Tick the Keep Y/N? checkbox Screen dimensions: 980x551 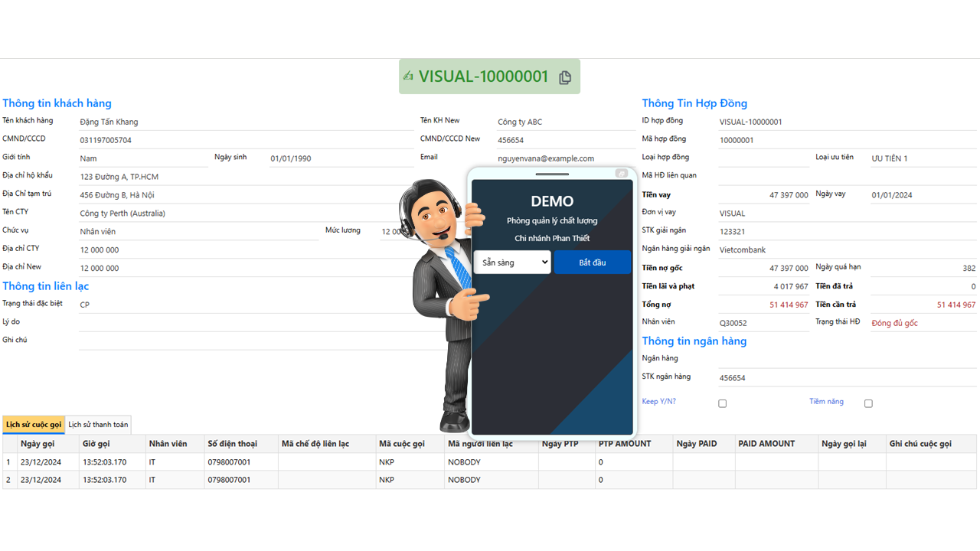(x=722, y=403)
